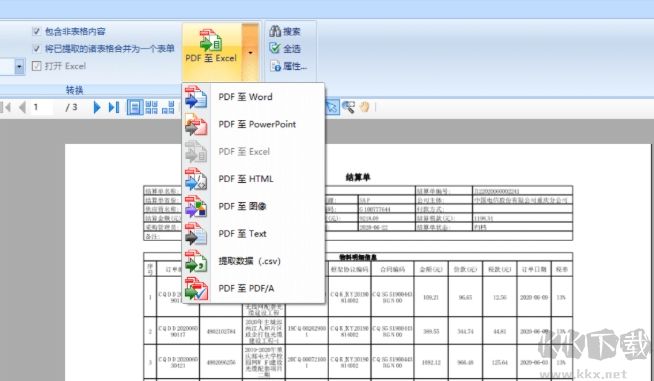Go to next page arrow
This screenshot has height=381, width=654.
[x=97, y=107]
